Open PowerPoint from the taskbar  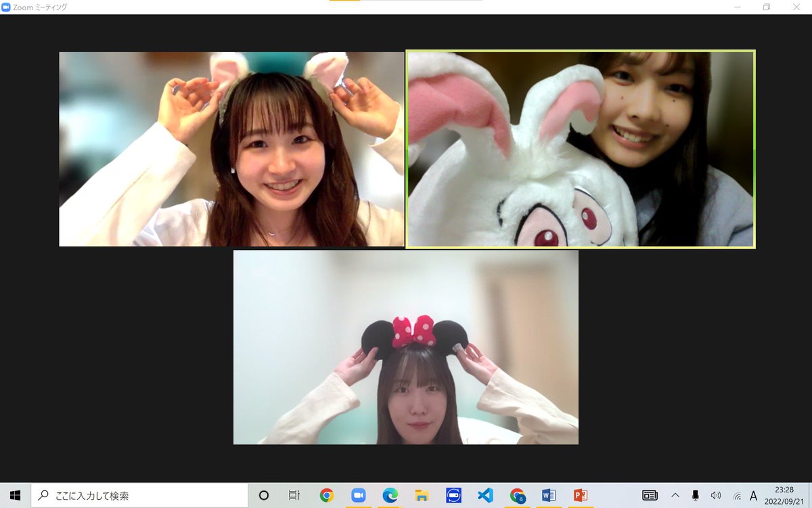click(x=580, y=495)
